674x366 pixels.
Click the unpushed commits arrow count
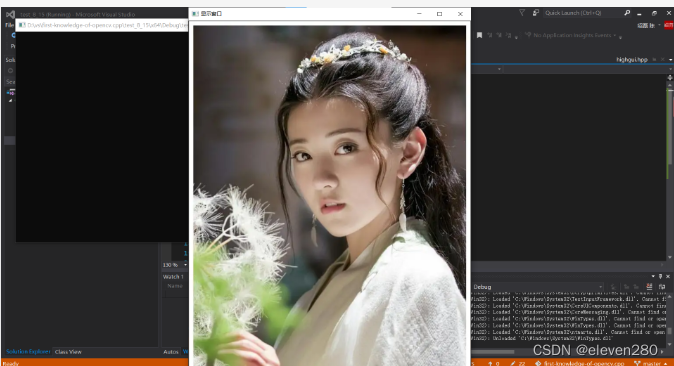[x=493, y=363]
